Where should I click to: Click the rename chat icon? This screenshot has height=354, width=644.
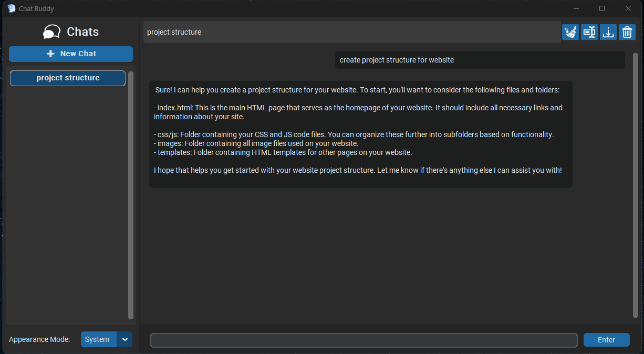[589, 32]
